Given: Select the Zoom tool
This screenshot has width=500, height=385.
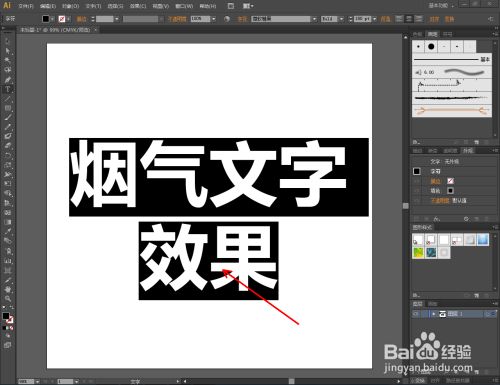Looking at the screenshot, I should tap(8, 299).
